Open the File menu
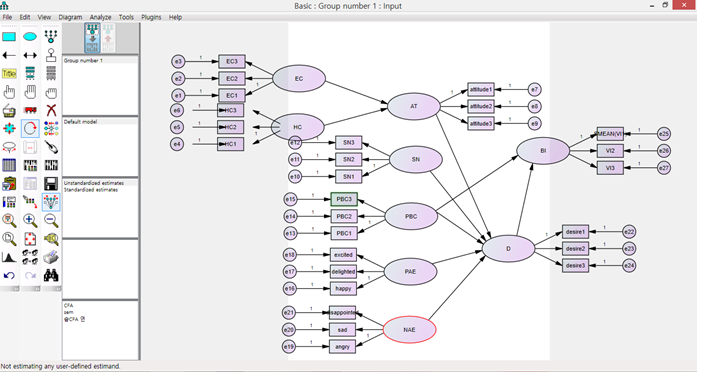This screenshot has height=372, width=702. point(8,17)
